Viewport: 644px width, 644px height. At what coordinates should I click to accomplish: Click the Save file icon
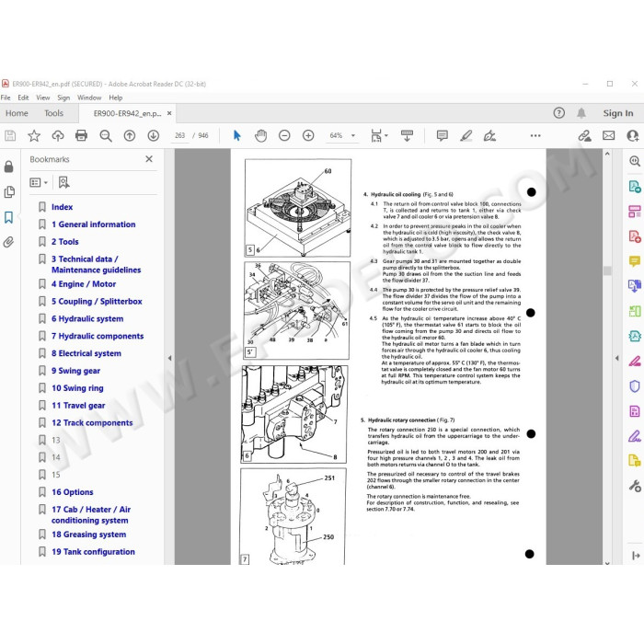(10, 135)
